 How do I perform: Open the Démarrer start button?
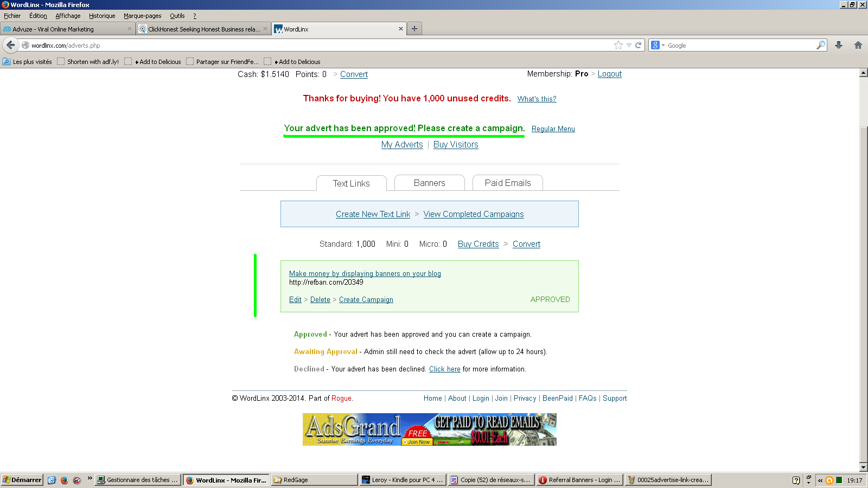pos(22,480)
